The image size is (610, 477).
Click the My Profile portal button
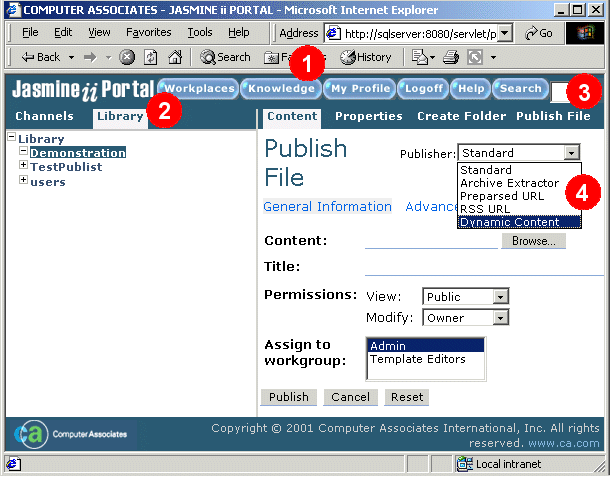click(360, 89)
